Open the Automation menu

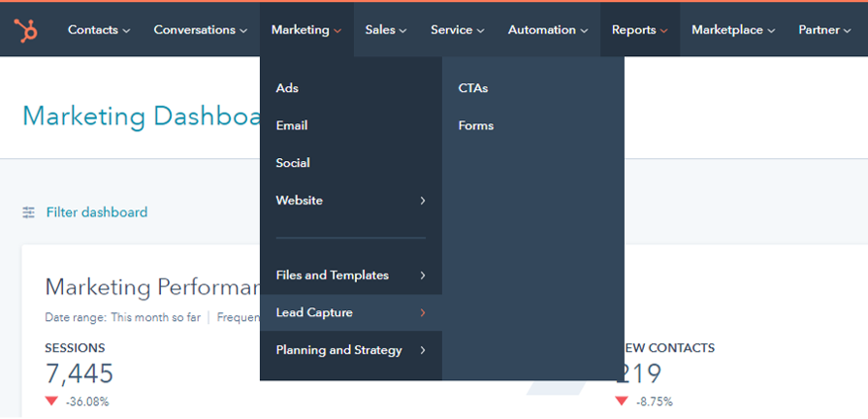pos(548,30)
